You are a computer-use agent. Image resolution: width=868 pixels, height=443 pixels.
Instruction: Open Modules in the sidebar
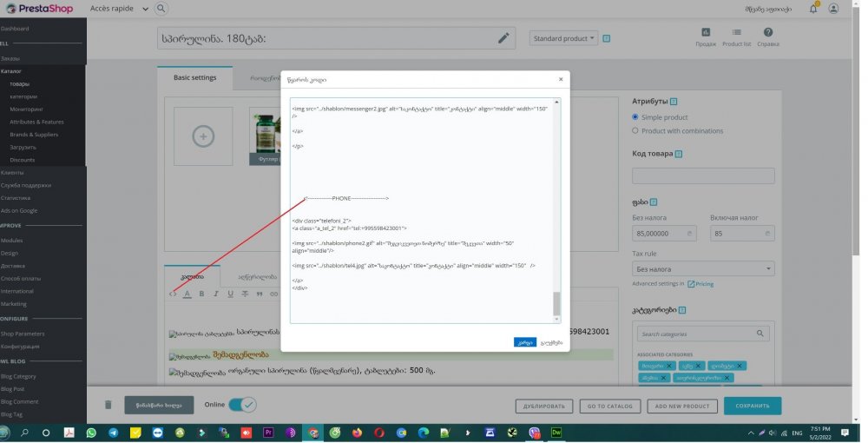click(11, 241)
